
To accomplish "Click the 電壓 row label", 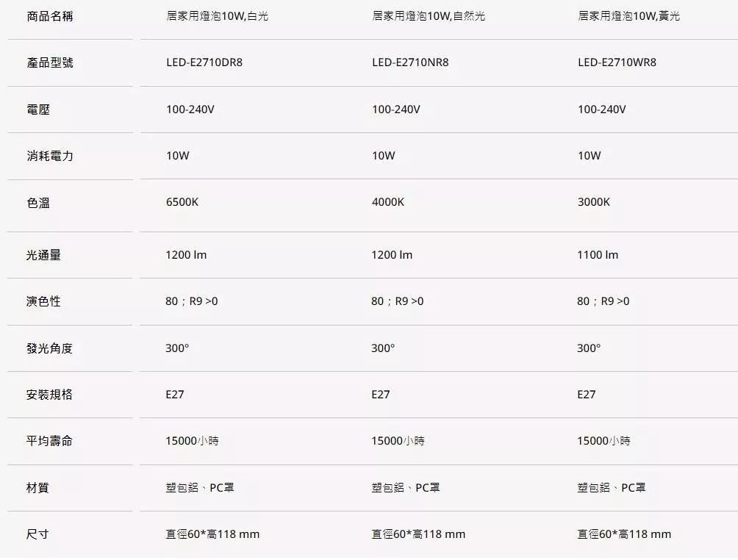I will [38, 110].
